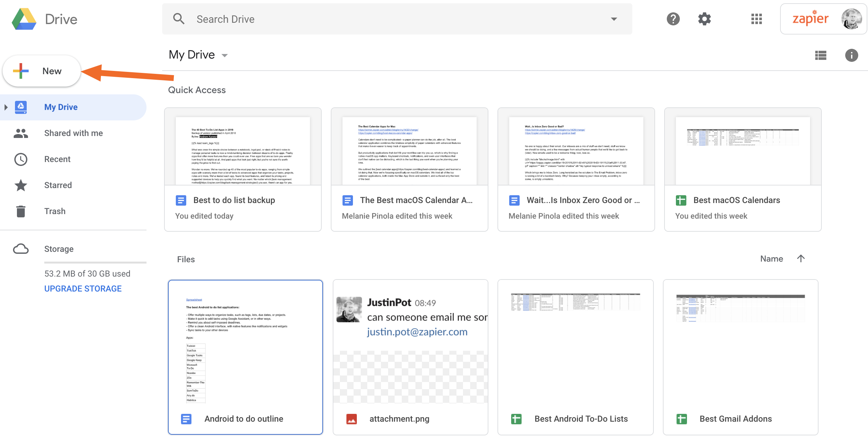
Task: Click the UPGRADE STORAGE link
Action: 83,289
